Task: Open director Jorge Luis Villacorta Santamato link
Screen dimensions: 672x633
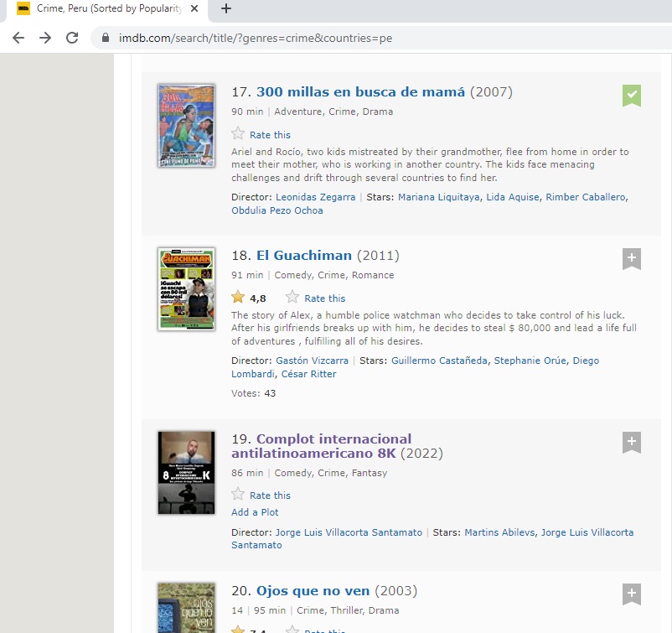Action: [349, 532]
